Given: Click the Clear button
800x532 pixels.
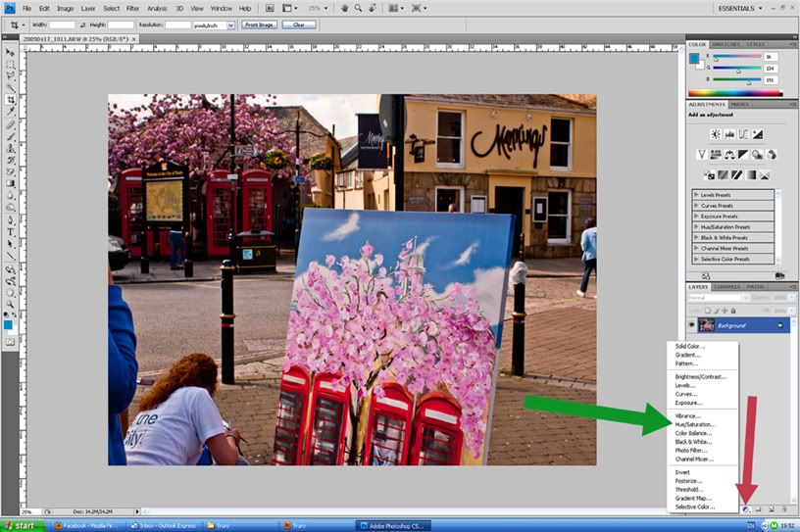Looking at the screenshot, I should tap(299, 25).
